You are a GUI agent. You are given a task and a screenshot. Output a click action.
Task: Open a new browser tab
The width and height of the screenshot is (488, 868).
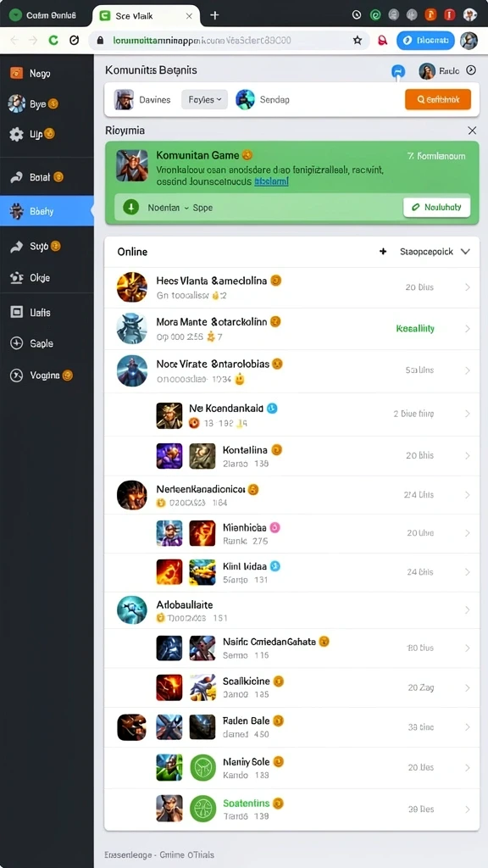(214, 15)
